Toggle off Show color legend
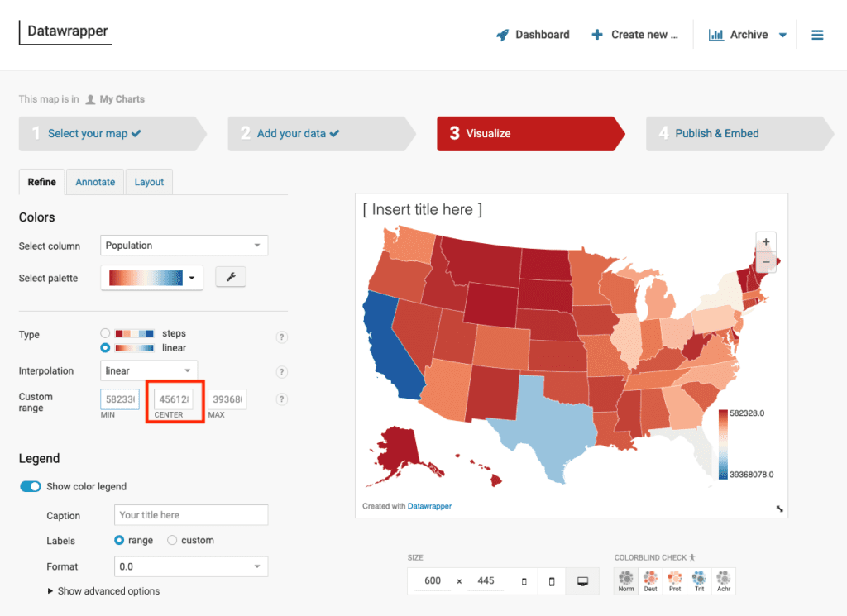This screenshot has width=847, height=616. [30, 487]
